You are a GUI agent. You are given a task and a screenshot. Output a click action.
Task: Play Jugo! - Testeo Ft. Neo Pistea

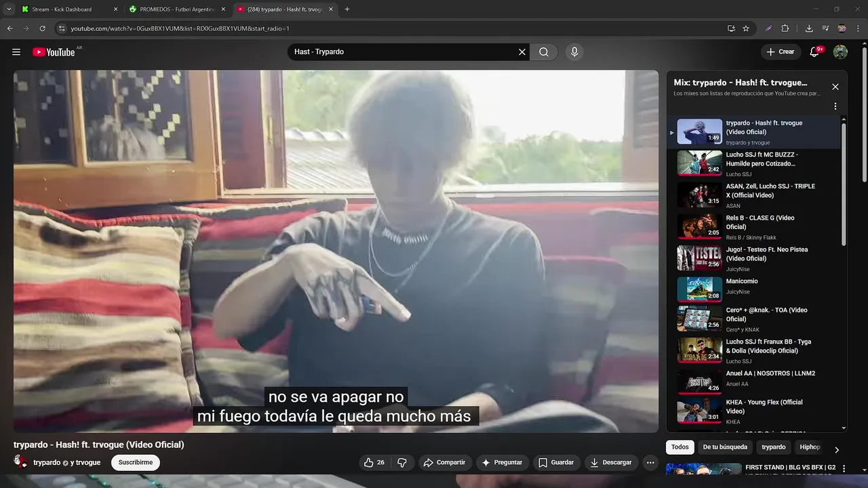pos(753,259)
